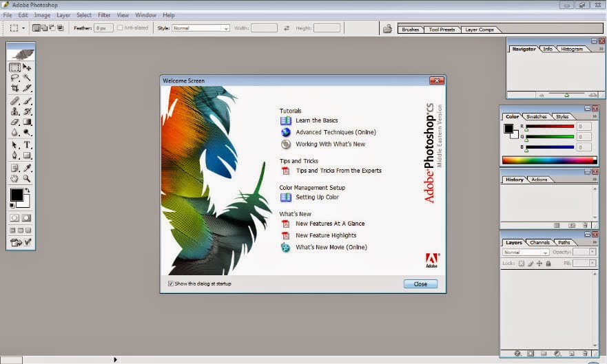Expand the Color palette options menu
Viewport: 607px width, 364px height.
[x=595, y=116]
